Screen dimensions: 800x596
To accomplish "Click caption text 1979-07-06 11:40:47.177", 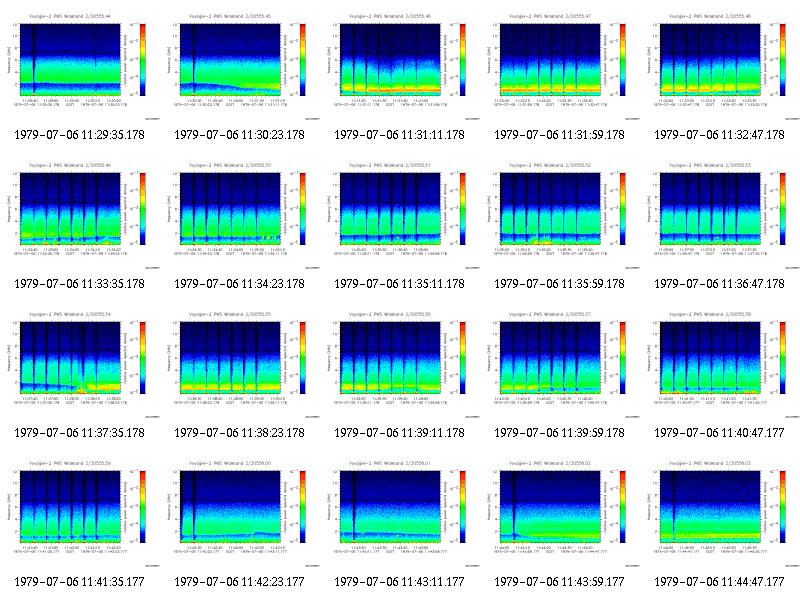I will click(720, 433).
